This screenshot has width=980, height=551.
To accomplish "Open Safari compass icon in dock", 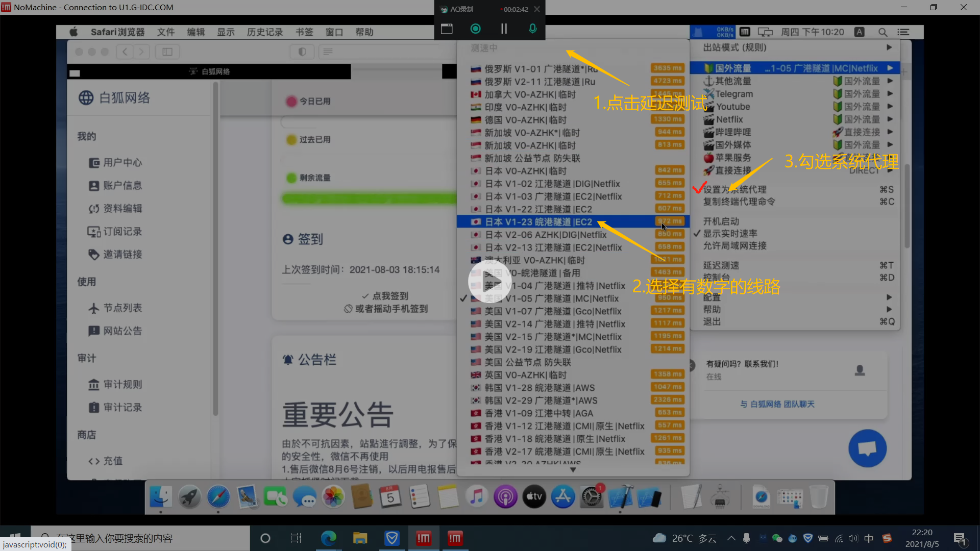I will 218,496.
